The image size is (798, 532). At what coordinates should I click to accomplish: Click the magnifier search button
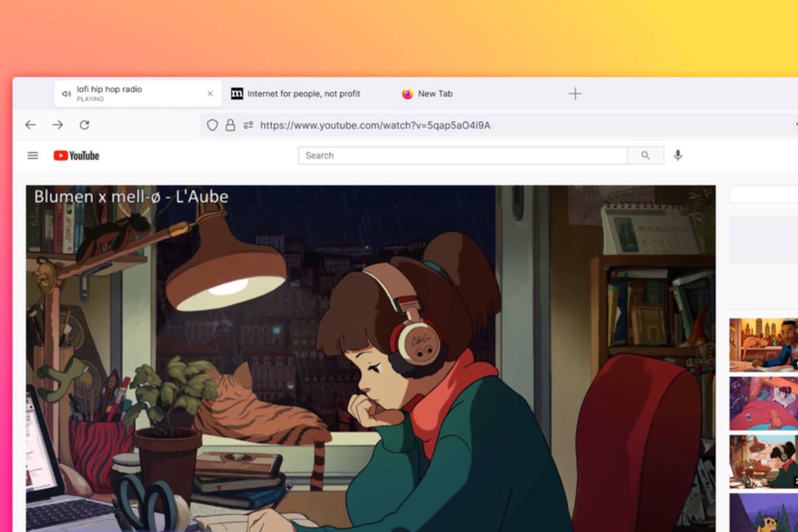(646, 156)
